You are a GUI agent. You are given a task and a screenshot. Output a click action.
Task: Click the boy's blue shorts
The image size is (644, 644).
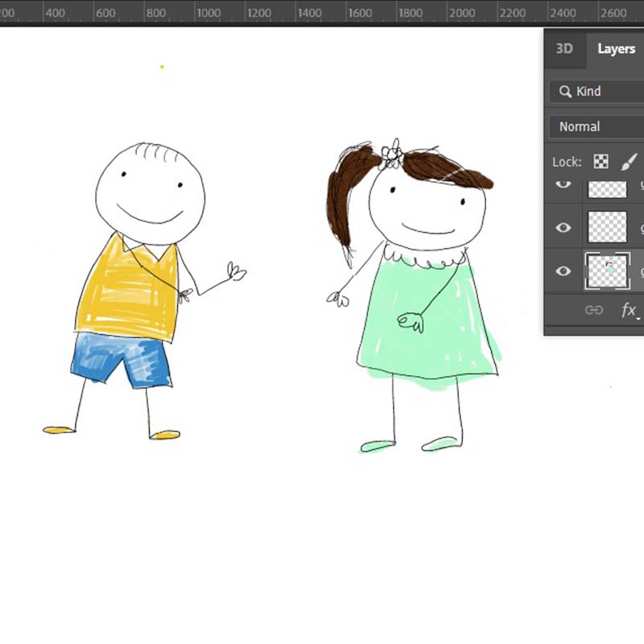(x=121, y=357)
